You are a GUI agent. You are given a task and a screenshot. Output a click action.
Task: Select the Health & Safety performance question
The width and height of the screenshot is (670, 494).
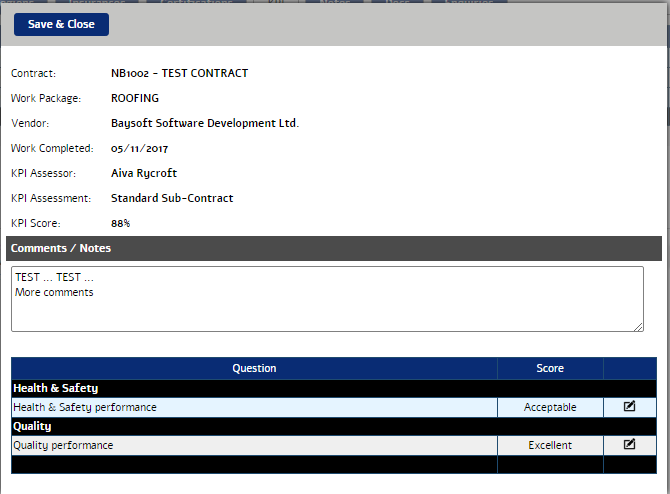(x=85, y=407)
